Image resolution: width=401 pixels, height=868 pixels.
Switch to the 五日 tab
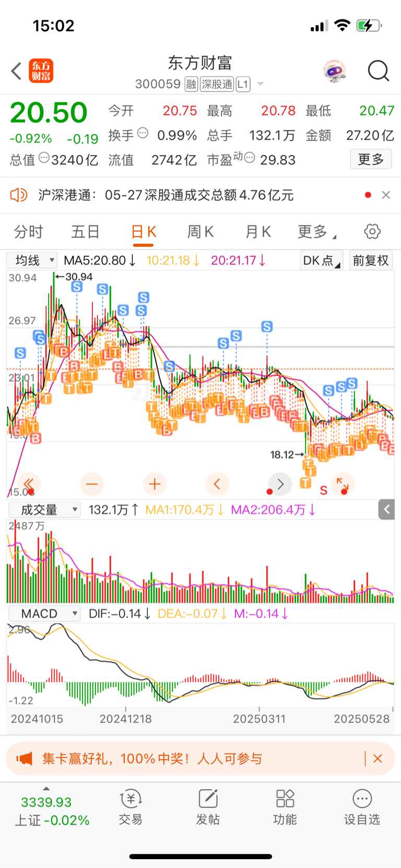(85, 232)
